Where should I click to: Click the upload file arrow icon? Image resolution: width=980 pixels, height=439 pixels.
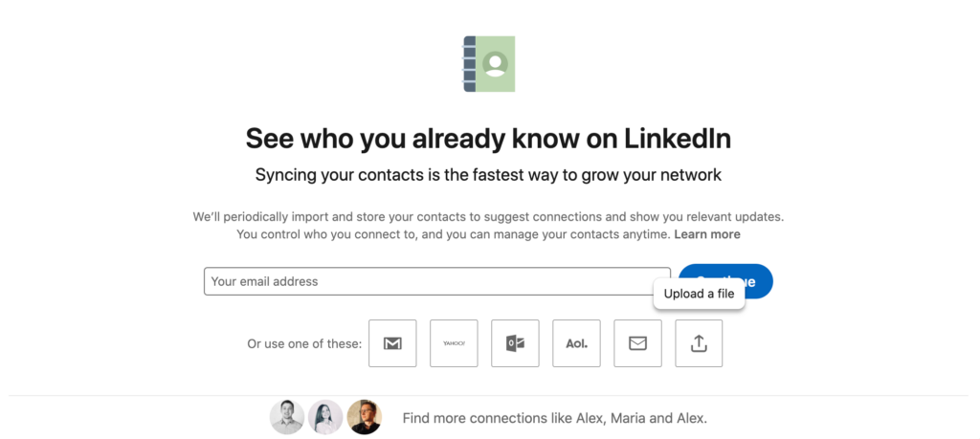coord(699,343)
